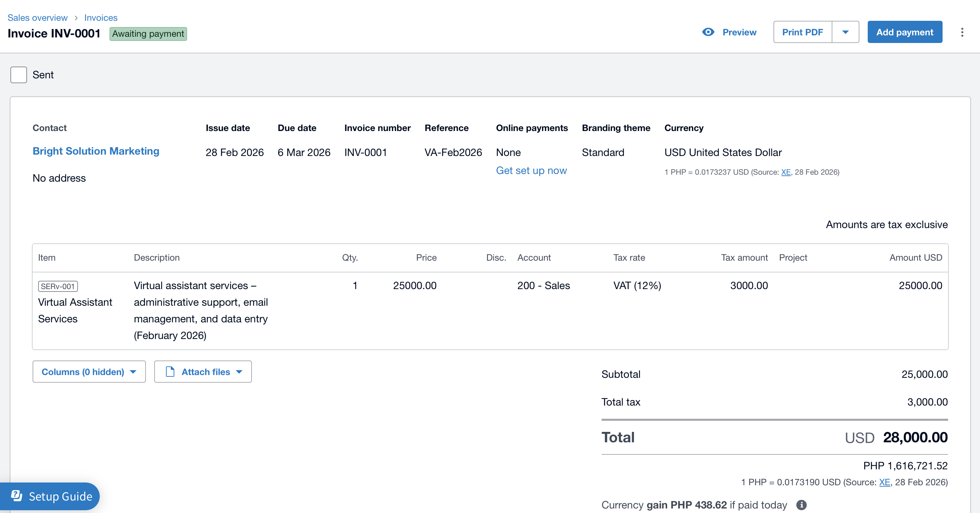
Task: Click the SERv-001 item code tag
Action: coord(58,286)
